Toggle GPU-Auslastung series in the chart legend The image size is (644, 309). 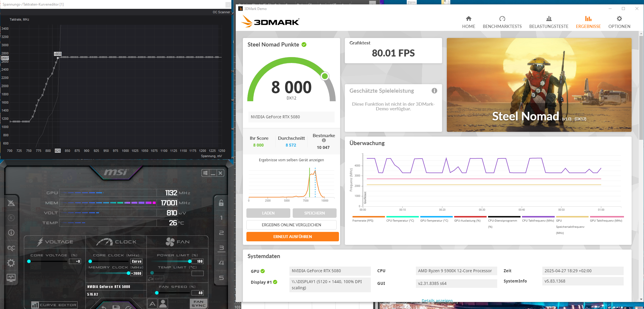click(470, 219)
